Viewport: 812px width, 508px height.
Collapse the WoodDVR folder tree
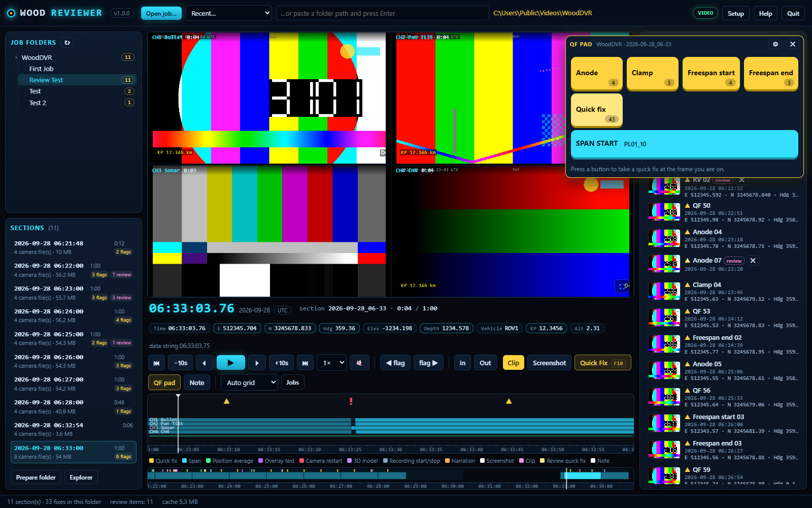[x=16, y=58]
